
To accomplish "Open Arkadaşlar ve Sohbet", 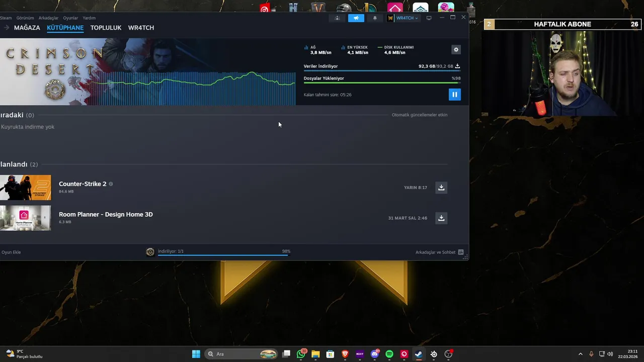I will point(435,252).
